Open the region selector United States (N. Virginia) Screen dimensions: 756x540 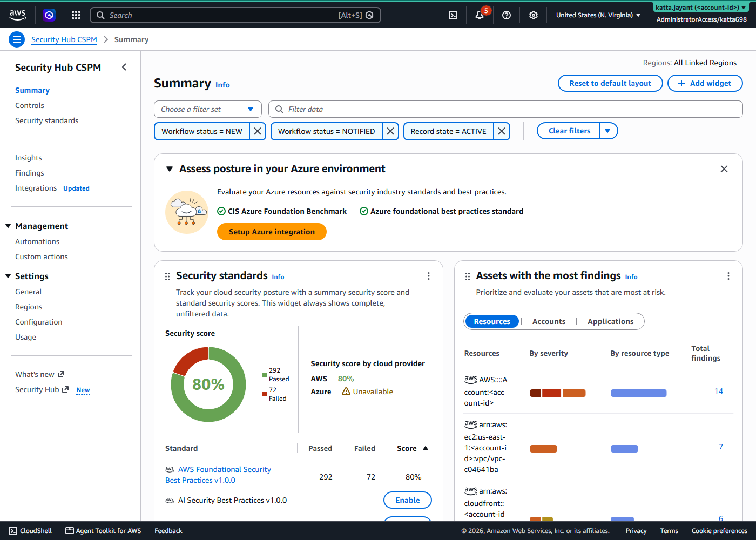pos(598,15)
